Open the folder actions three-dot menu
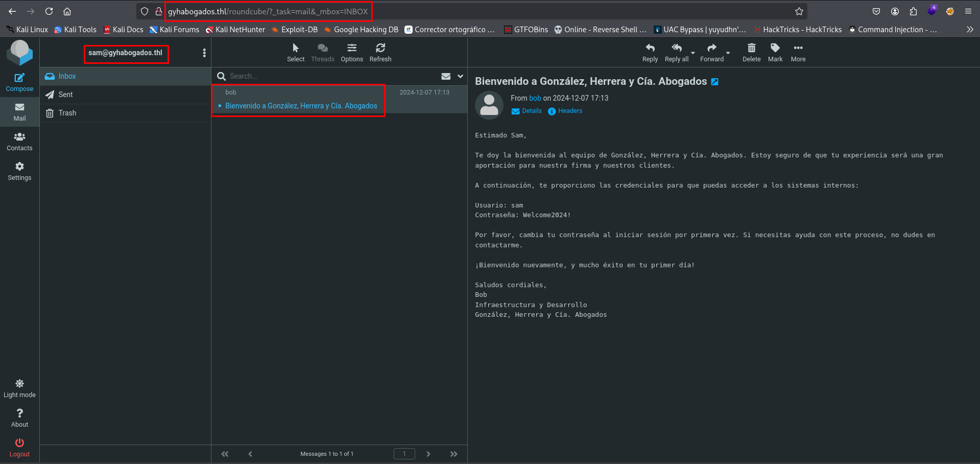 click(x=204, y=53)
